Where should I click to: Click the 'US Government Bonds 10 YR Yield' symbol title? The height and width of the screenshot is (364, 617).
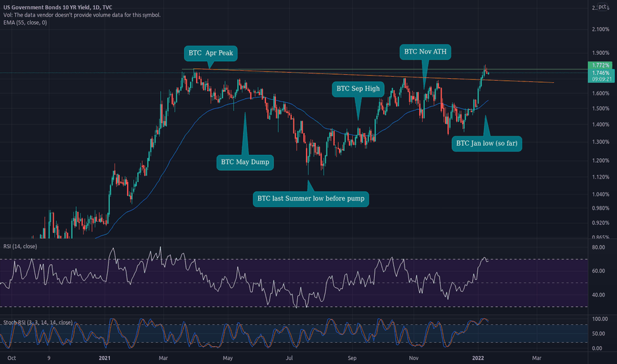(x=58, y=7)
